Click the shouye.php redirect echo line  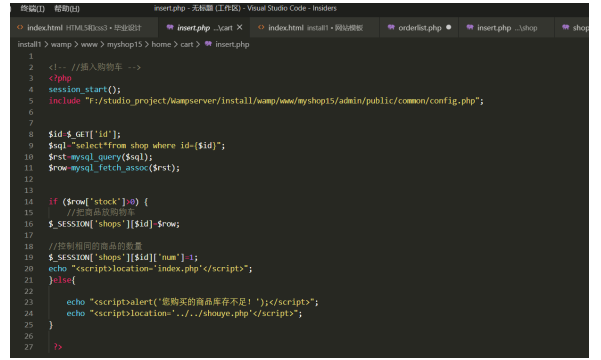184,314
